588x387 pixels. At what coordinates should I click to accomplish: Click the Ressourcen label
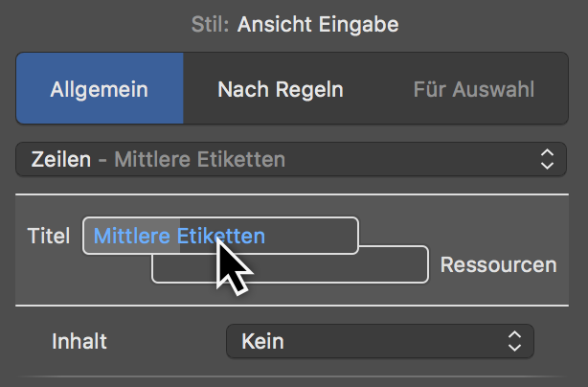(498, 264)
